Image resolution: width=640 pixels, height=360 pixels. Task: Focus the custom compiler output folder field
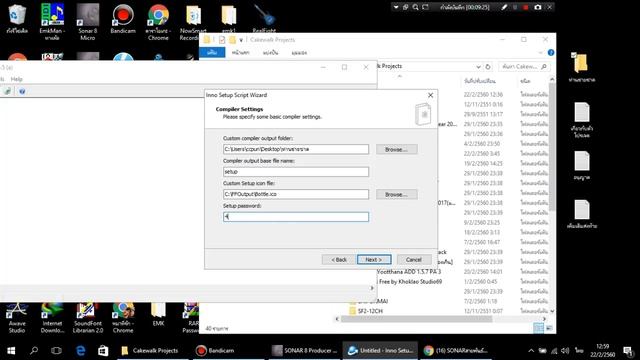click(296, 149)
